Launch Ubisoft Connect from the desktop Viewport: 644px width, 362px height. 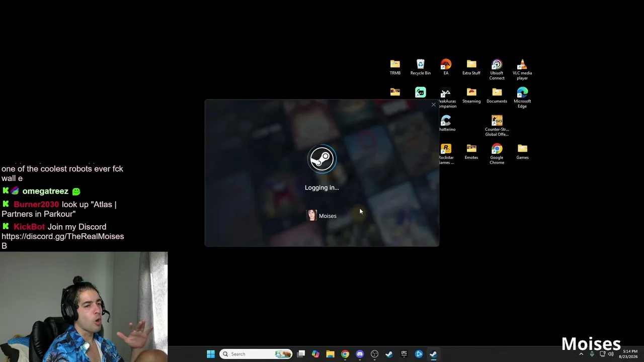(x=497, y=69)
